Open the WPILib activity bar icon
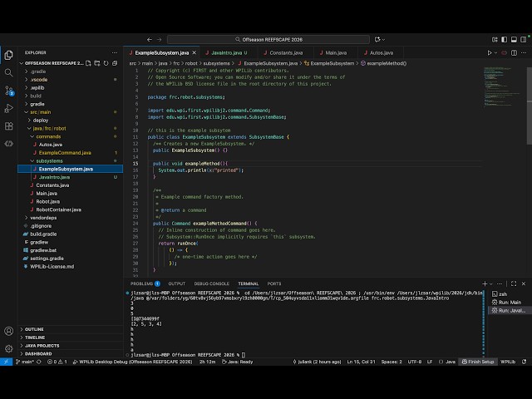Viewport: 532px width, 399px height. pos(9,144)
